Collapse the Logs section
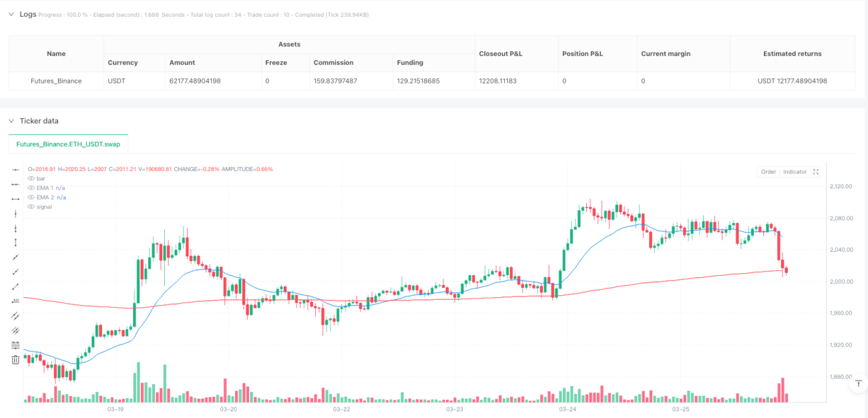The width and height of the screenshot is (868, 418). (x=11, y=13)
